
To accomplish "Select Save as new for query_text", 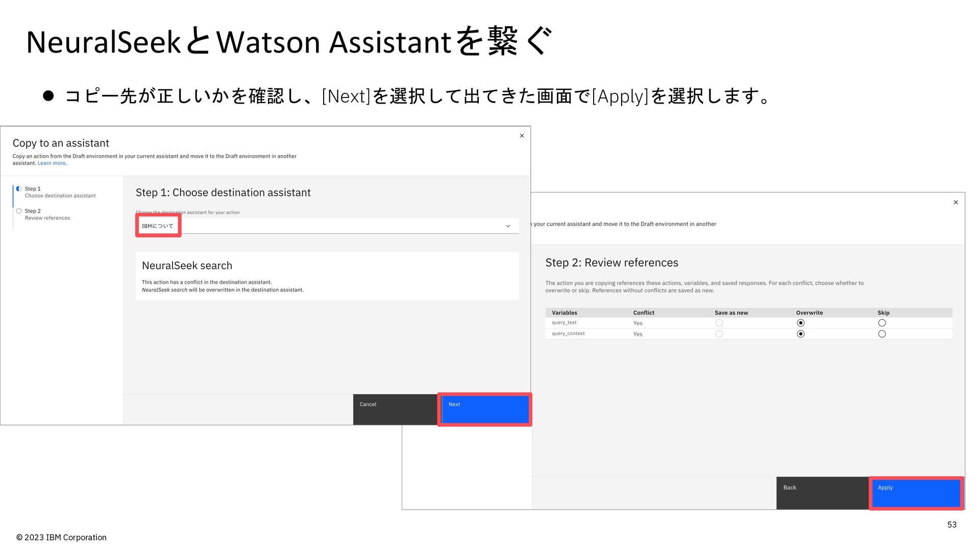I will coord(719,323).
